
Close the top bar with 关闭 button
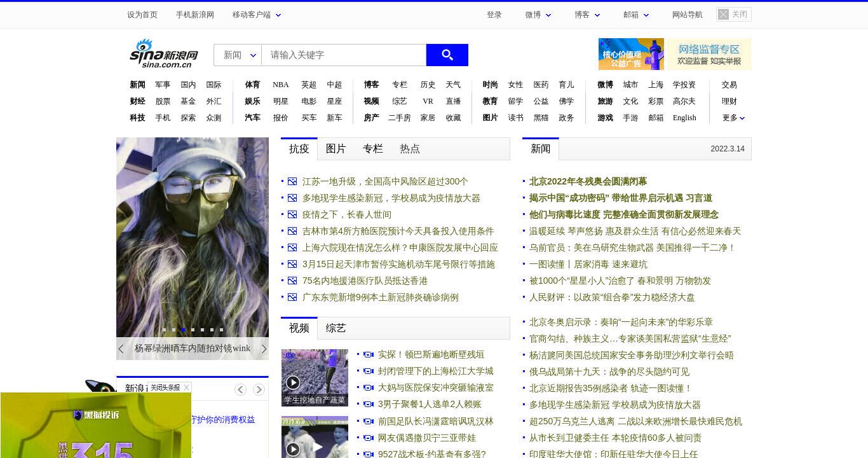pos(733,14)
